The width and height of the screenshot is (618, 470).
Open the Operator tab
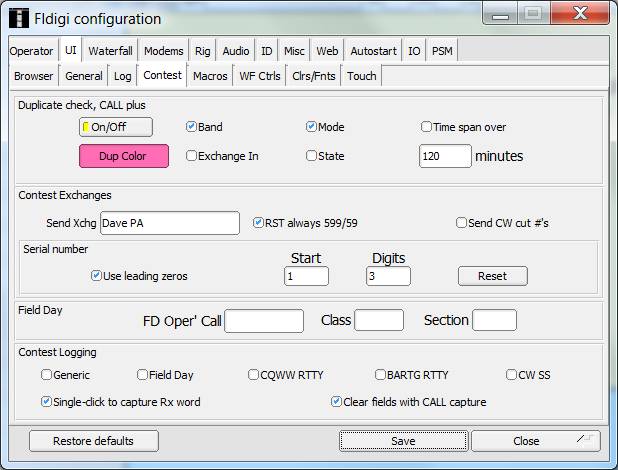click(x=32, y=51)
